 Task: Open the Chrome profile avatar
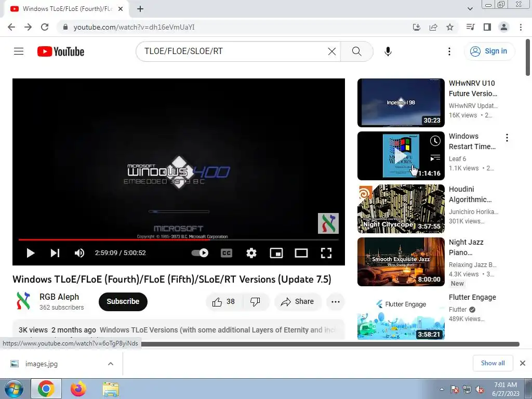pos(504,27)
